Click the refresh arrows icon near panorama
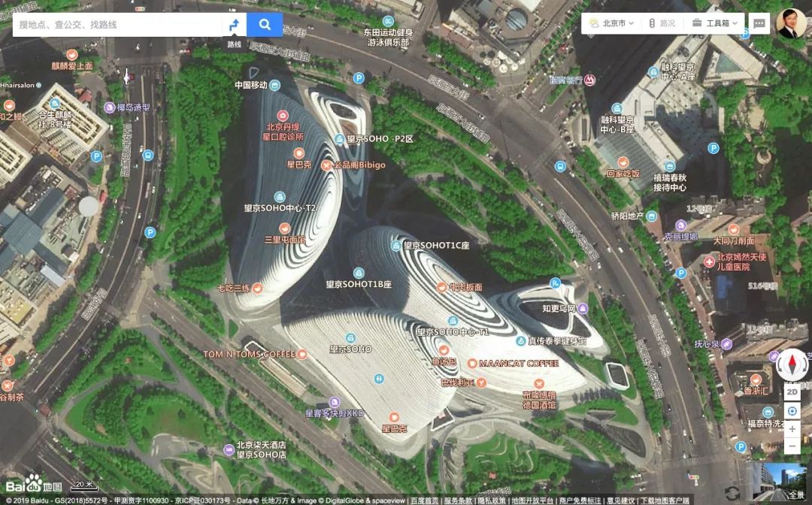 click(x=732, y=492)
